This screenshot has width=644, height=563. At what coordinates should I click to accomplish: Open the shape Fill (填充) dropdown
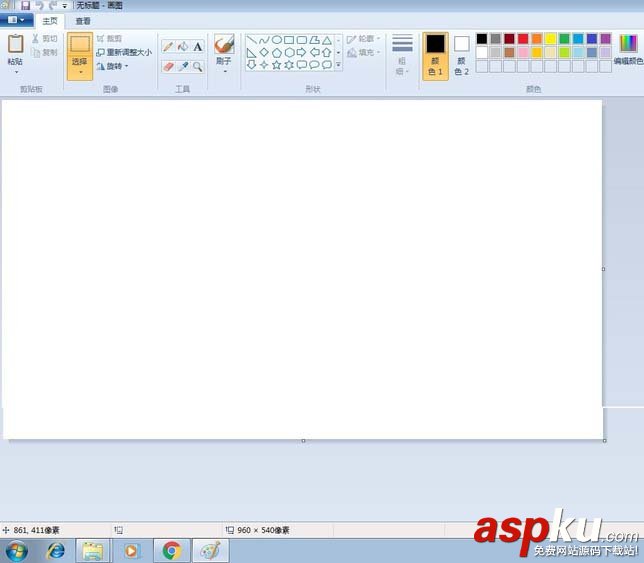(363, 53)
